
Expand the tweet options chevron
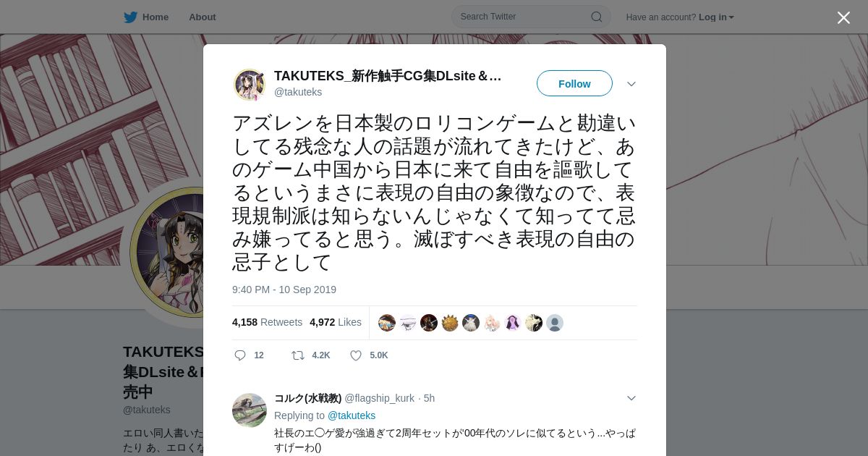coord(631,84)
